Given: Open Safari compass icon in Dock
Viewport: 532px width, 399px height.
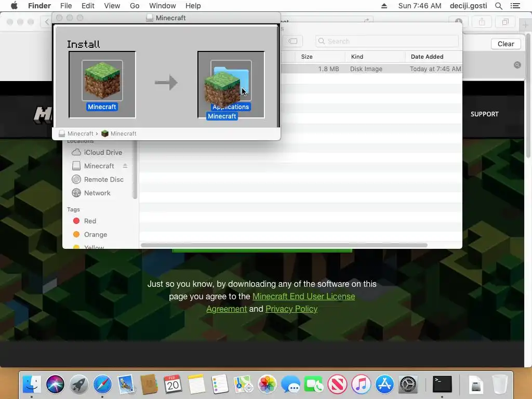Looking at the screenshot, I should 102,384.
